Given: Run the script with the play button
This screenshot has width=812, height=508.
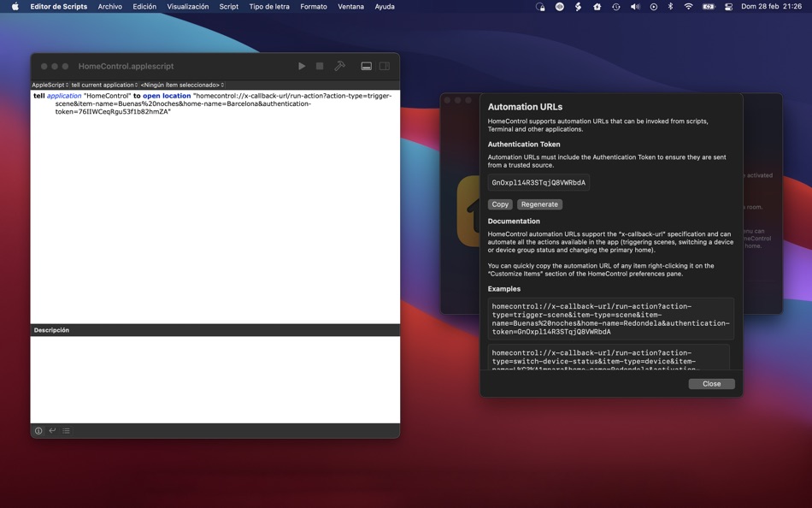Looking at the screenshot, I should [x=302, y=66].
